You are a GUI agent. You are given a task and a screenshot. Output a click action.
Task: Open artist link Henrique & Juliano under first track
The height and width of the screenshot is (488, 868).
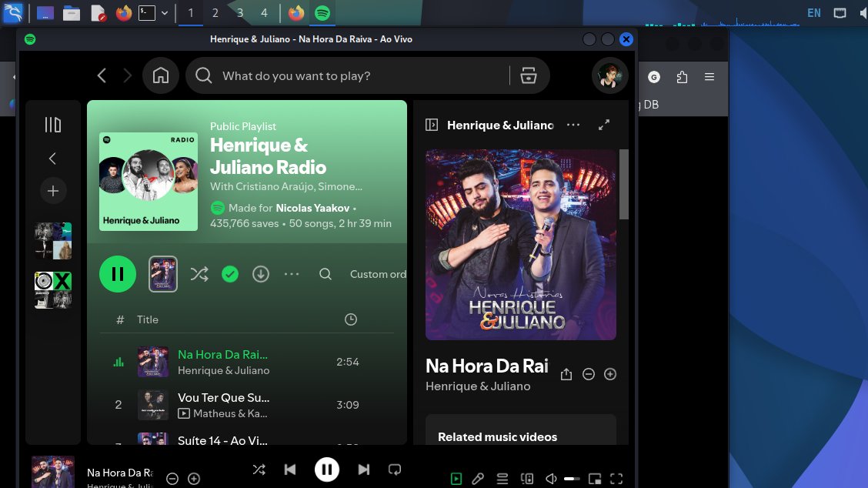224,370
